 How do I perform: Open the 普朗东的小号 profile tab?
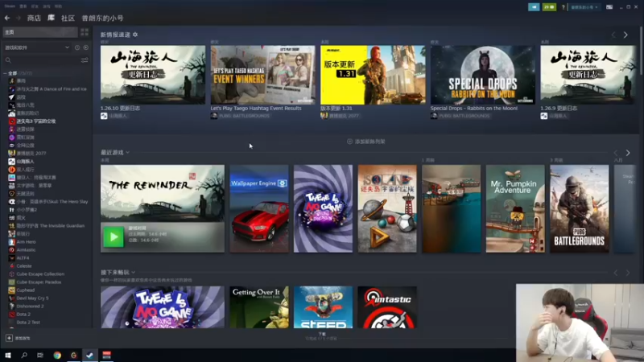point(102,18)
